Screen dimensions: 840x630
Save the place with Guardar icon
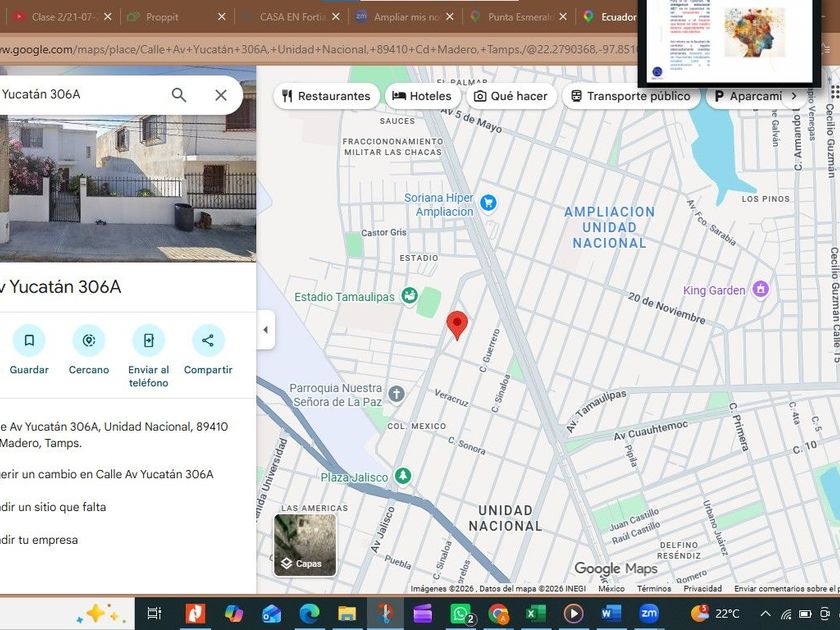(29, 340)
